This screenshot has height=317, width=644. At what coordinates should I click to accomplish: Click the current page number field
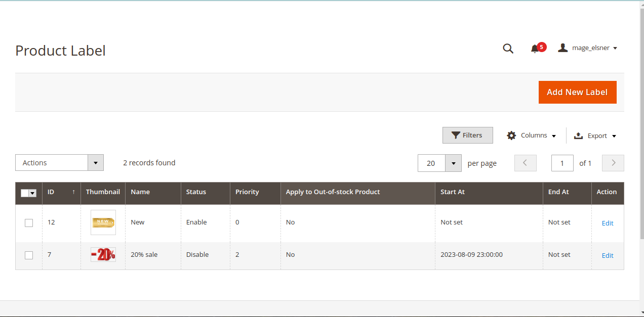coord(562,163)
